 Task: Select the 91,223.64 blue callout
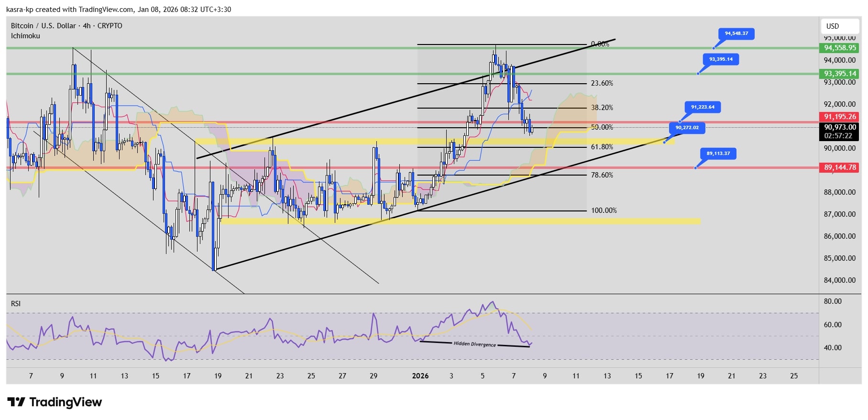pos(702,107)
